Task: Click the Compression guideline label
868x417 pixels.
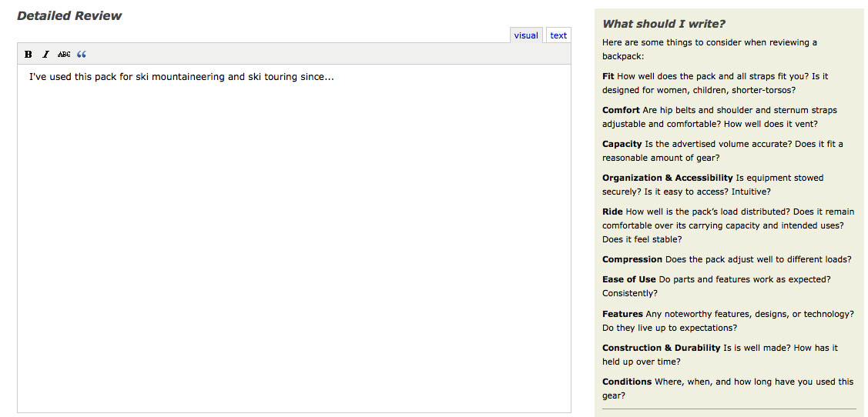Action: pos(632,259)
